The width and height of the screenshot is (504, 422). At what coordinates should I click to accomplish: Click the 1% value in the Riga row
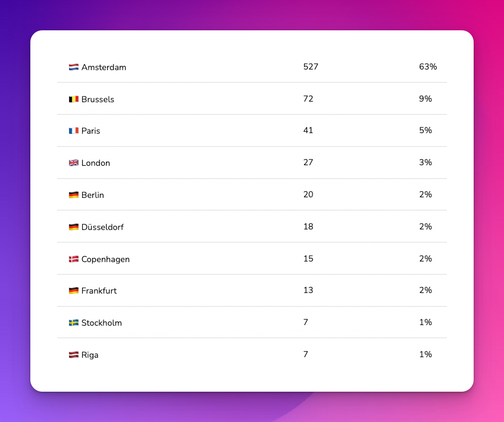[425, 354]
